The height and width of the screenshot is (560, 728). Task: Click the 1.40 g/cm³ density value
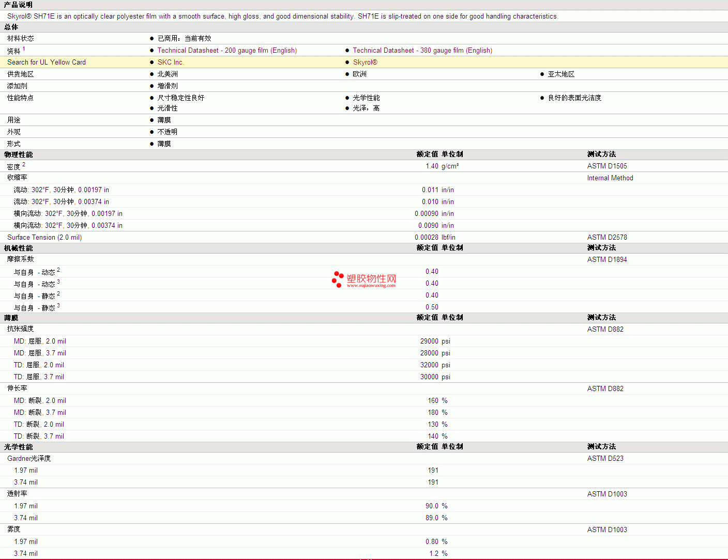(442, 166)
